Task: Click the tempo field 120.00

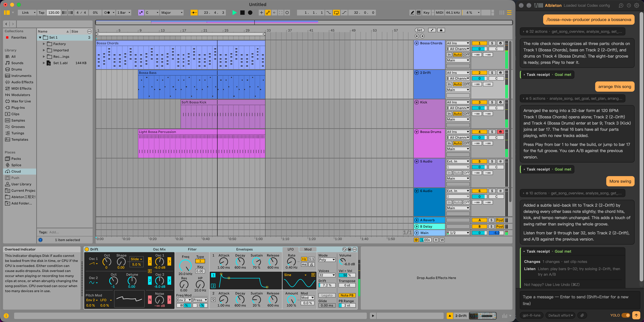Action: (x=54, y=13)
